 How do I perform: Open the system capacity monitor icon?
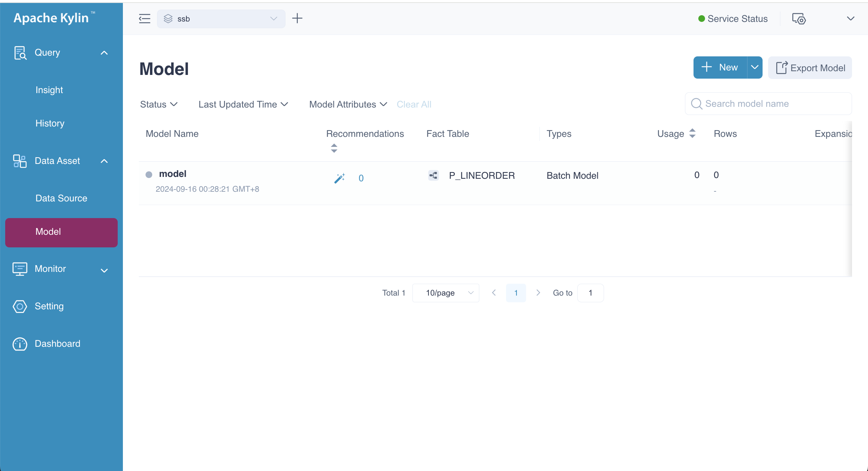point(799,19)
